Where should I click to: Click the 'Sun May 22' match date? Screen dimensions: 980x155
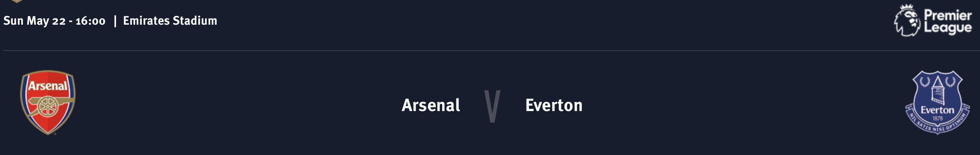coord(34,21)
